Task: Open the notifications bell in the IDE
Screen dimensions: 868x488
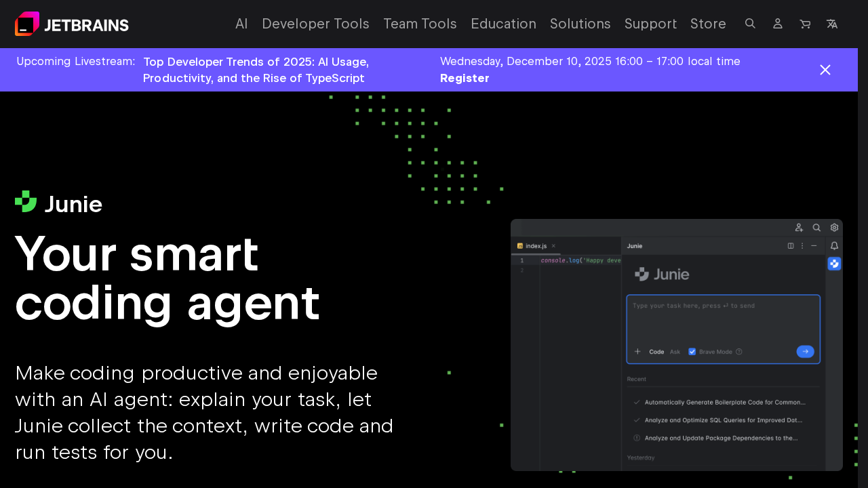Action: [x=834, y=245]
